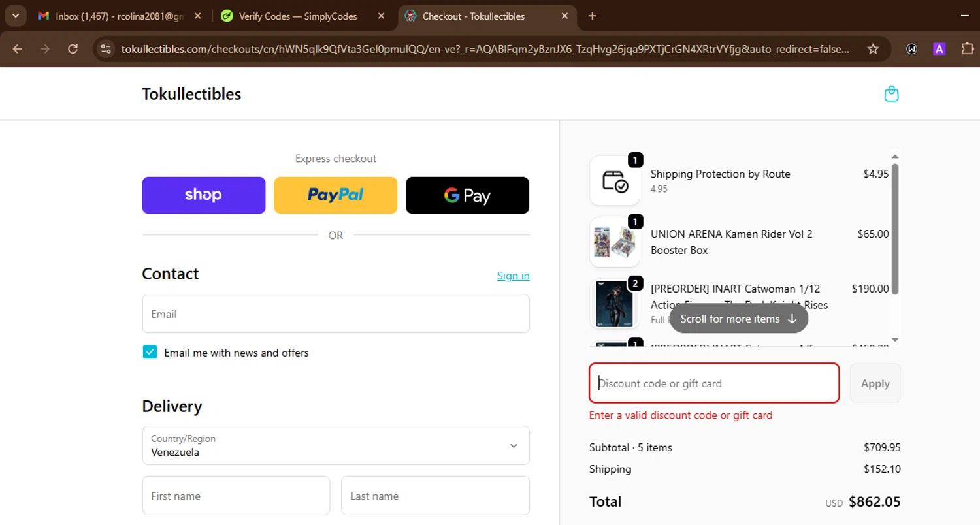Click the Shipping Protection by Route item name

coord(721,174)
